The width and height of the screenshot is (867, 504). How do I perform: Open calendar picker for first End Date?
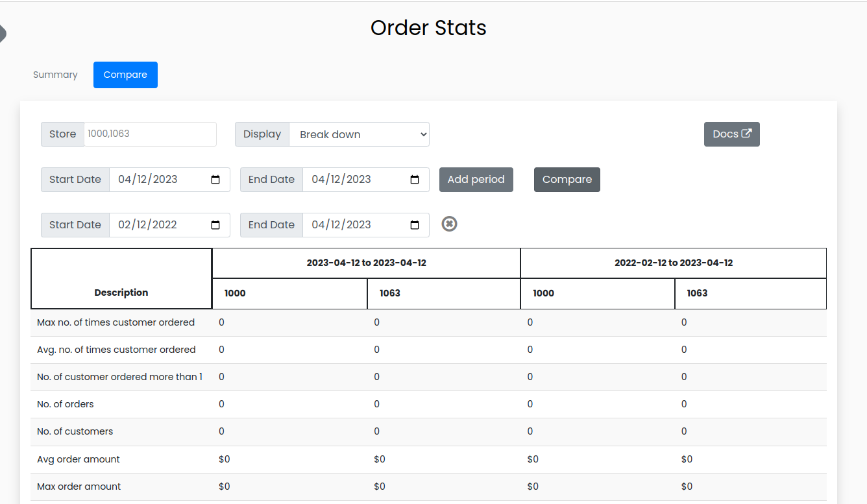point(415,180)
